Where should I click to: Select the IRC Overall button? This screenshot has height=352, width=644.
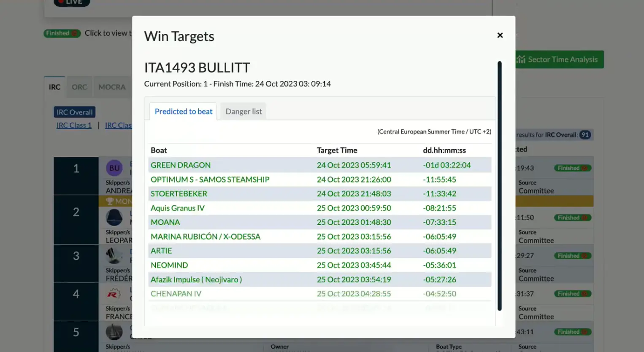74,112
